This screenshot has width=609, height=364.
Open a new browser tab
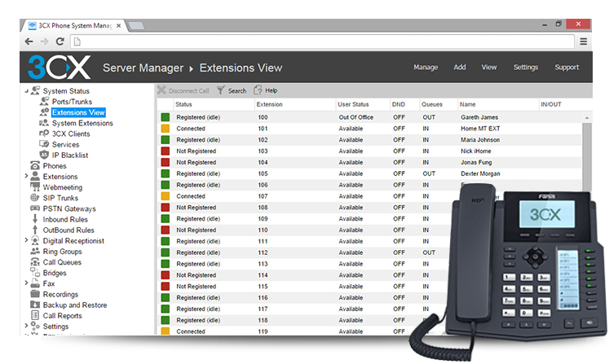coord(136,25)
